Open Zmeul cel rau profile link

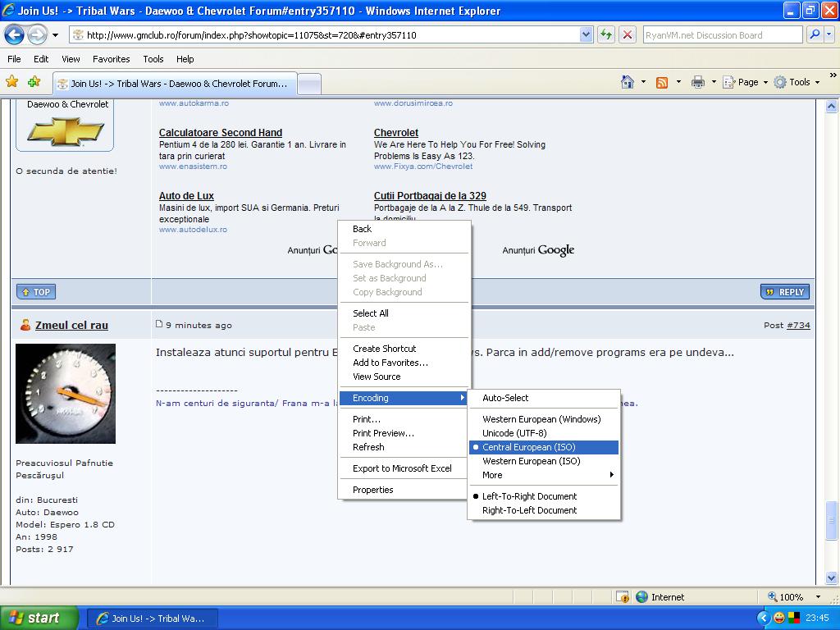click(71, 326)
